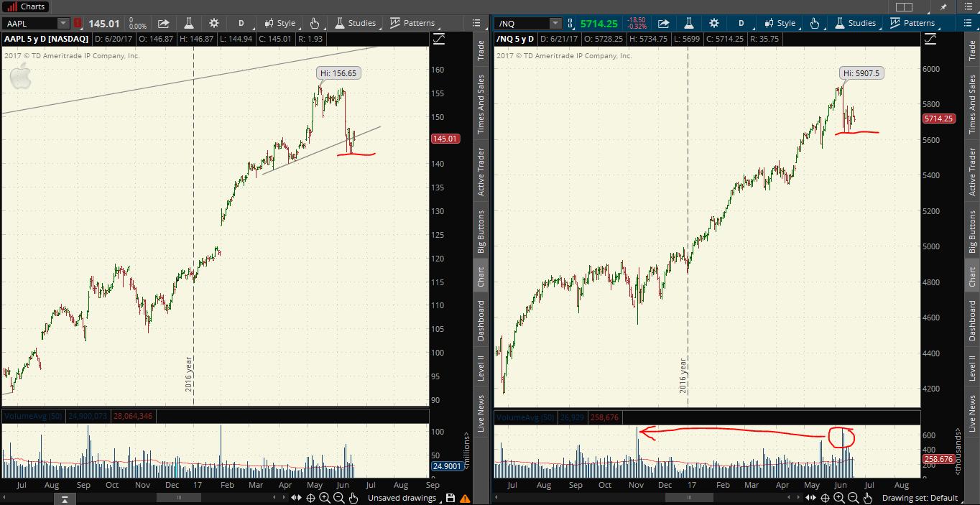The image size is (980, 505).
Task: Zoom in on the /NQ chart
Action: [x=838, y=498]
